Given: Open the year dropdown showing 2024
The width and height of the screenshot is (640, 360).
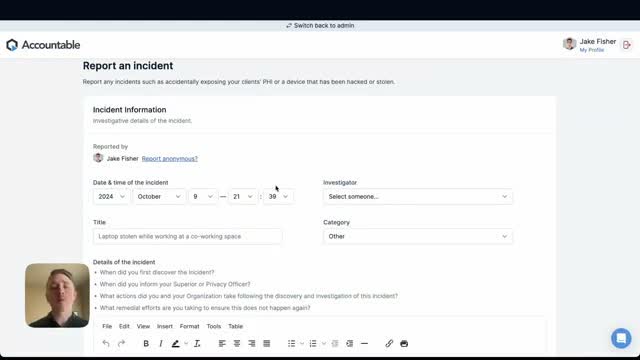Looking at the screenshot, I should [x=111, y=196].
